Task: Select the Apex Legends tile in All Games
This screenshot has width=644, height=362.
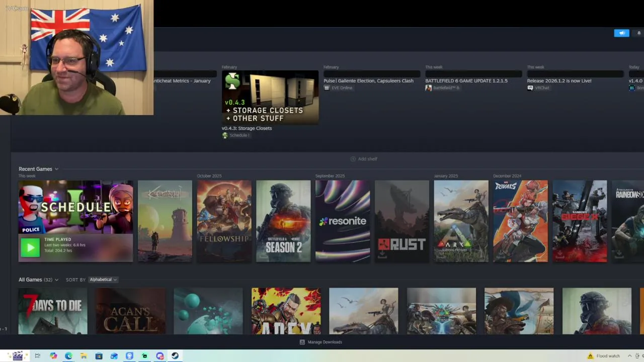Action: [x=286, y=311]
